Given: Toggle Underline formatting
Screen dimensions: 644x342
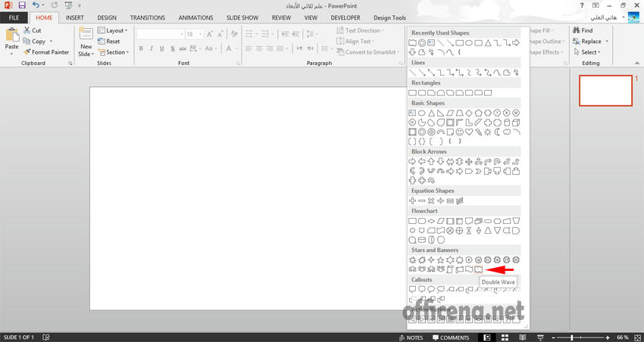Looking at the screenshot, I should [x=162, y=48].
